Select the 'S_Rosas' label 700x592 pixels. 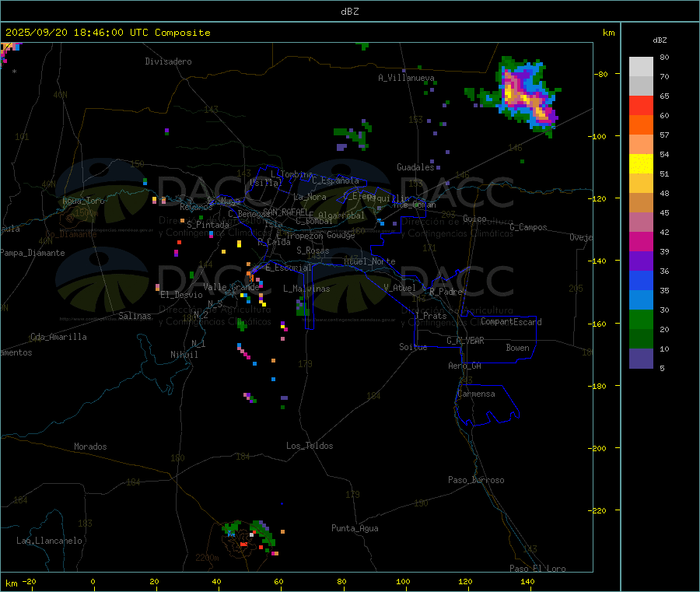313,250
